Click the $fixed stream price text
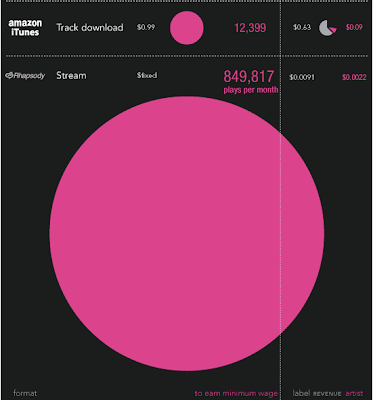Viewport: 373px width, 400px height. click(x=147, y=76)
